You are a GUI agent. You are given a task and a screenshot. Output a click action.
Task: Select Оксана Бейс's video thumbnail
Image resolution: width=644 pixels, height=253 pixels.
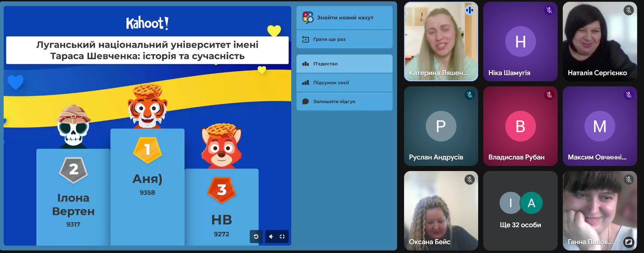click(441, 211)
